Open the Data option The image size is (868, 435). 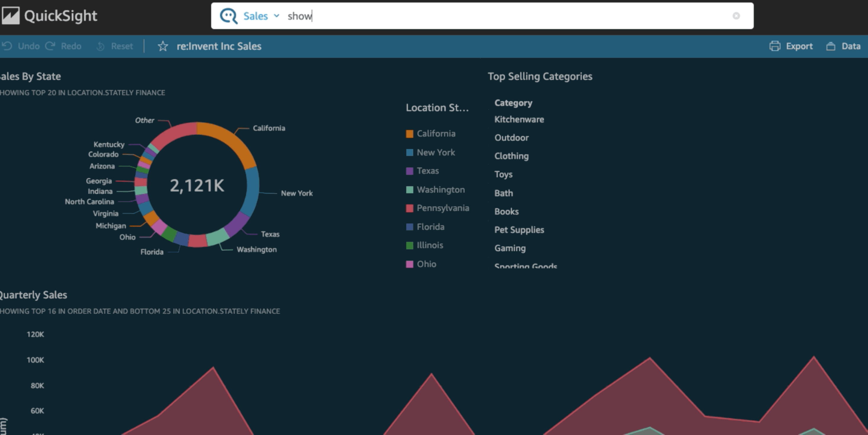point(851,46)
